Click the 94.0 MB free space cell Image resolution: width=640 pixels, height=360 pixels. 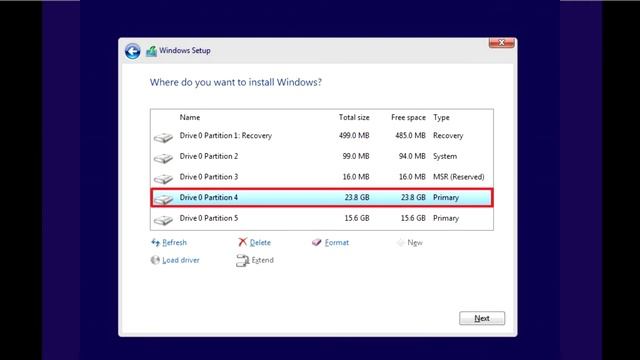[x=412, y=156]
